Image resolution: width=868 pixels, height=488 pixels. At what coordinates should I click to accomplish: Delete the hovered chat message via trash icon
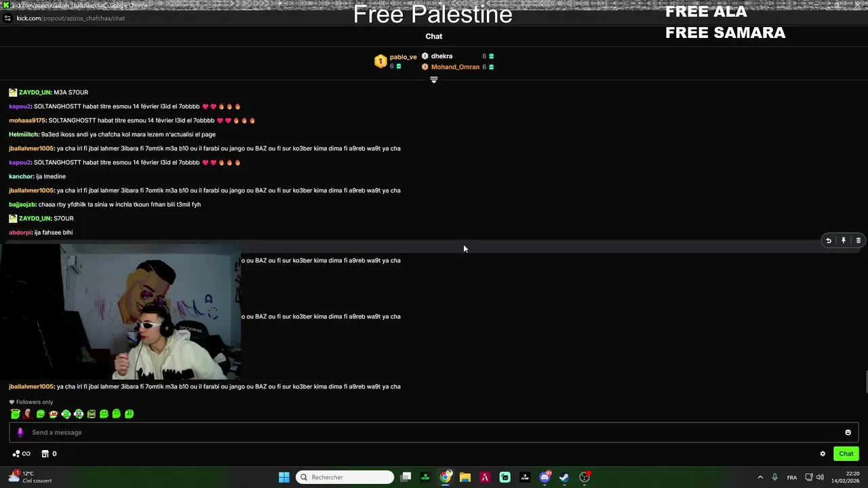click(x=859, y=241)
